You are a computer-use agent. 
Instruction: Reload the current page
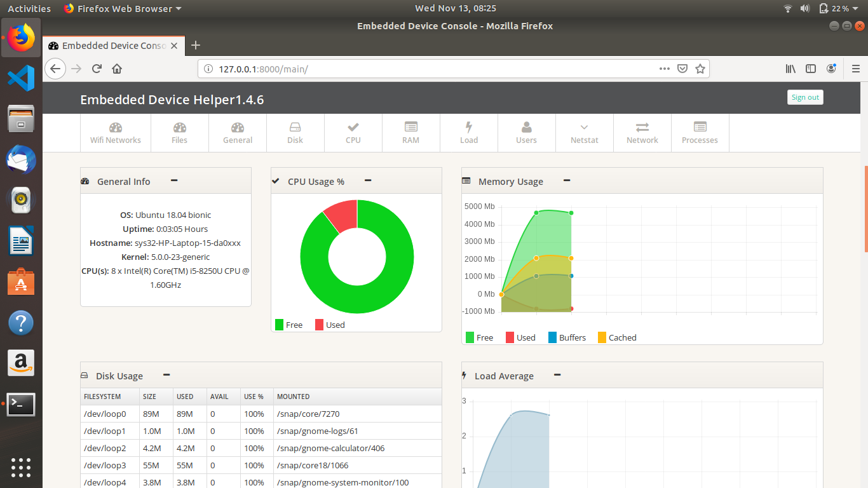click(97, 69)
